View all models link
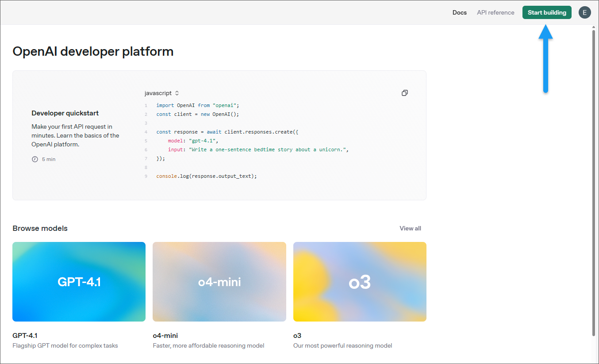 (410, 228)
